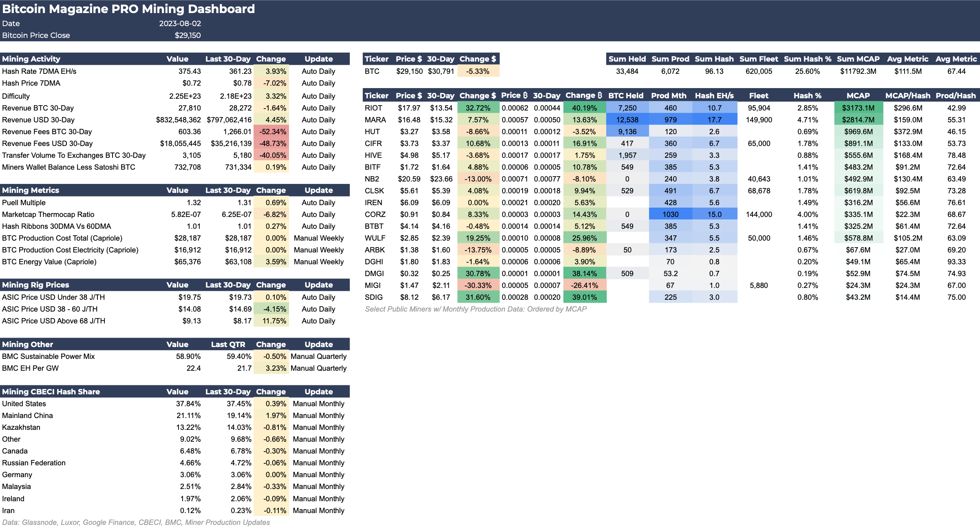
Task: Select the BITF ticker cell
Action: [373, 167]
